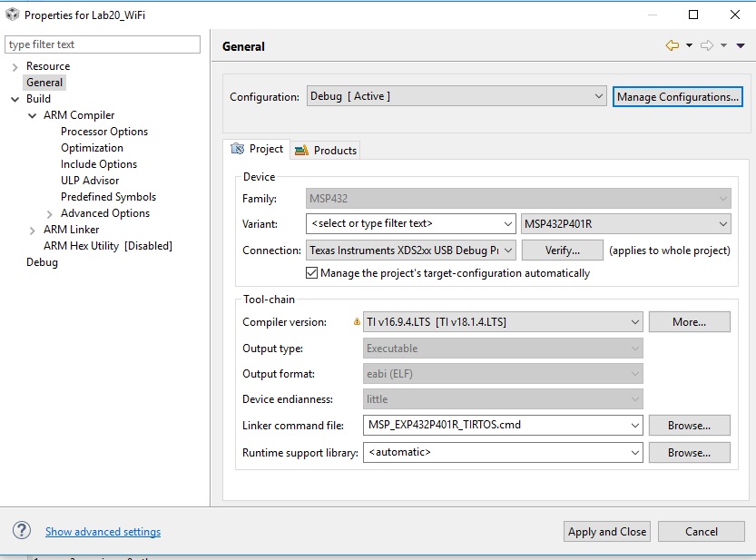Select the Project tab

click(x=258, y=149)
